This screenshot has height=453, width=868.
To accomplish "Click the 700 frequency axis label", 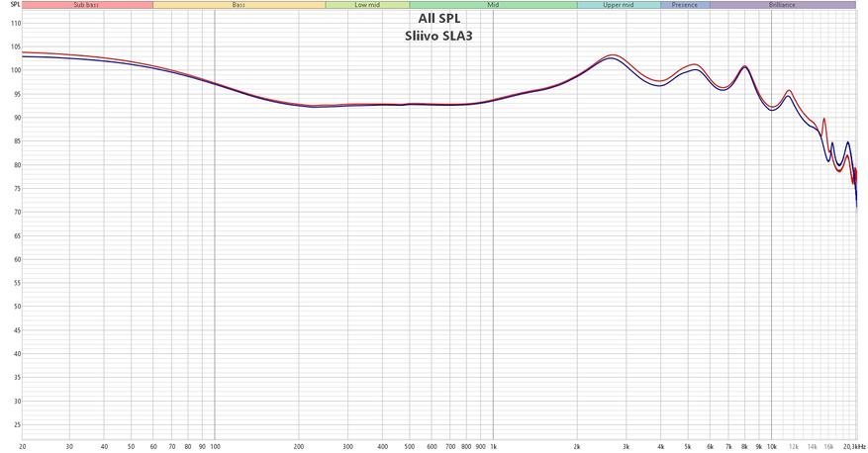I will pos(450,446).
